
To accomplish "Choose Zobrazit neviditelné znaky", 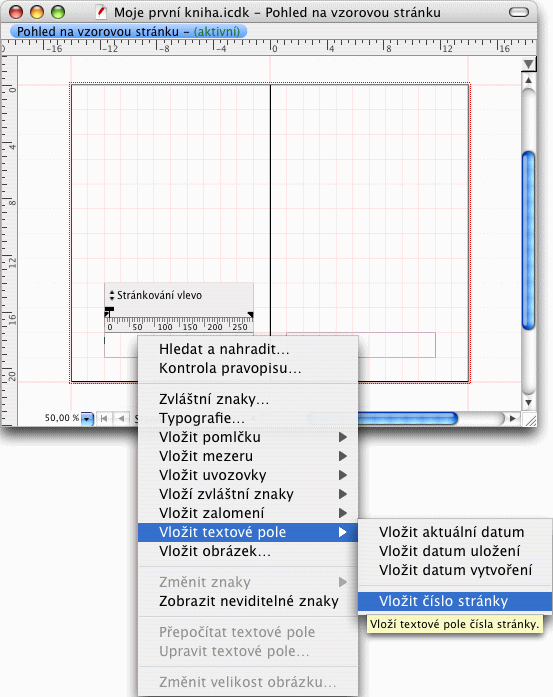I will 248,601.
